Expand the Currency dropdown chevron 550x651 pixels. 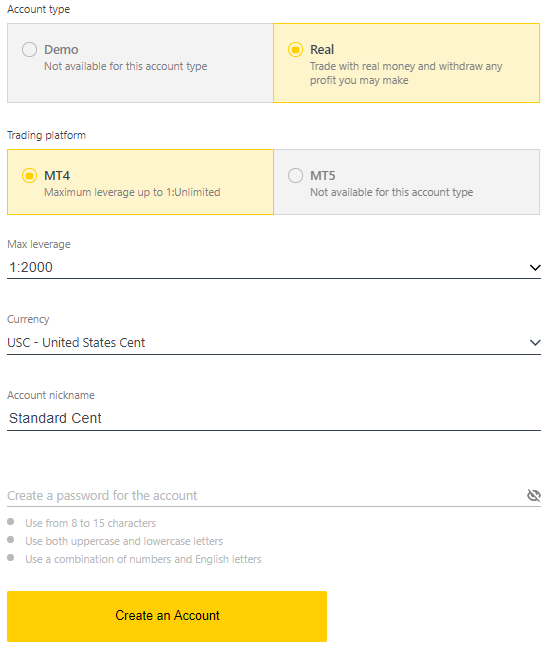coord(535,343)
